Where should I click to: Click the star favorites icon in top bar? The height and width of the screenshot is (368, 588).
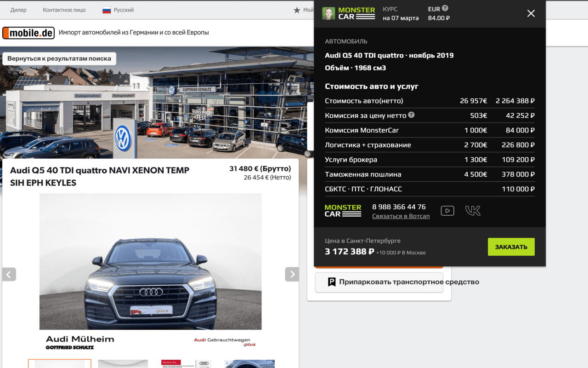(297, 10)
